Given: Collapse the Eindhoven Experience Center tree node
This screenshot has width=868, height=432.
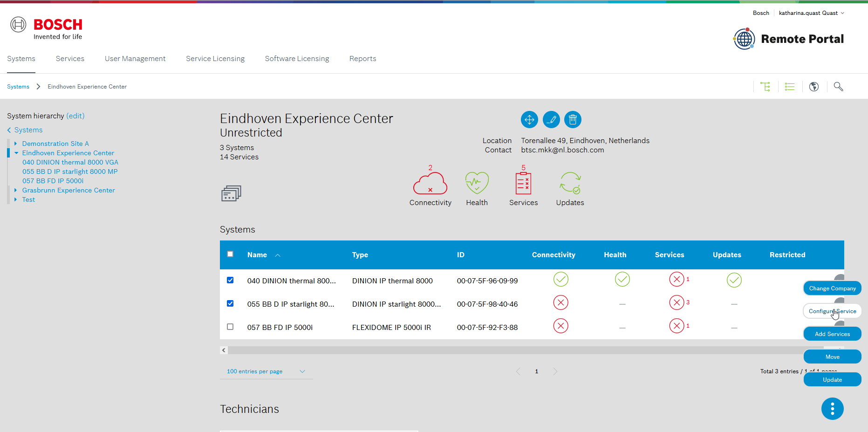Looking at the screenshot, I should (16, 153).
